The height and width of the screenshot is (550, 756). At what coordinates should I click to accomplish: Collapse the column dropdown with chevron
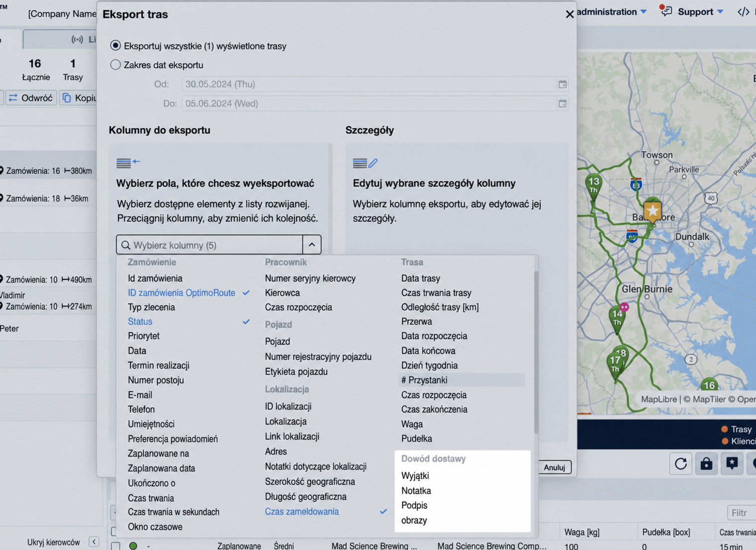312,245
